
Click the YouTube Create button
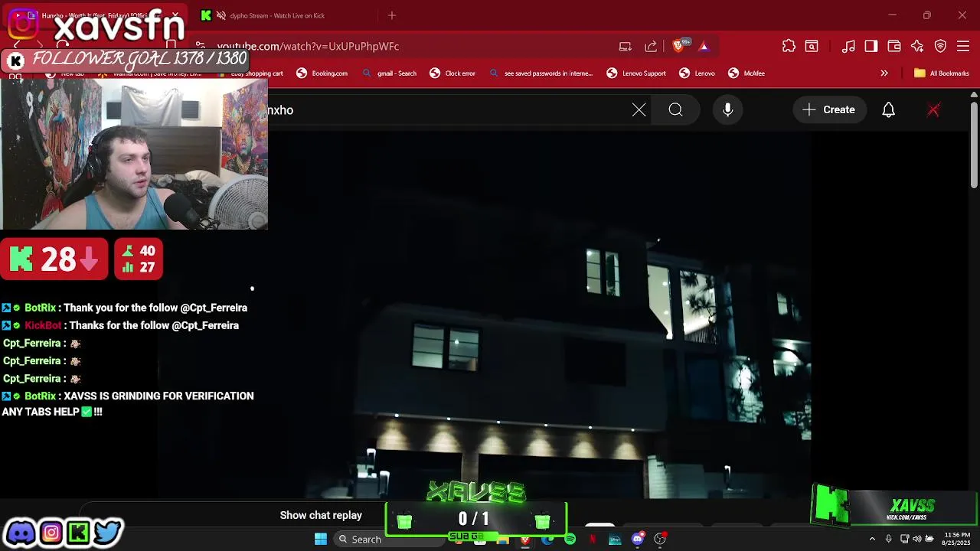(x=829, y=110)
